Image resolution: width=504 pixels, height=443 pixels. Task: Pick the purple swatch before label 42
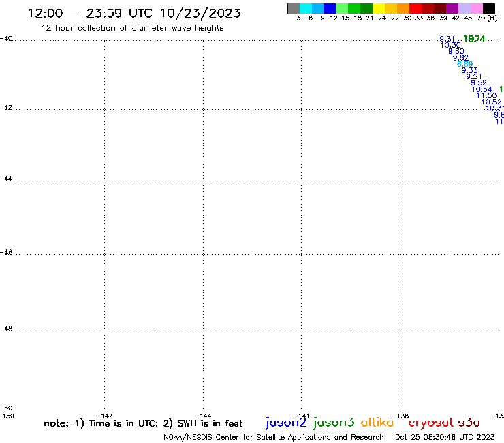click(x=452, y=8)
